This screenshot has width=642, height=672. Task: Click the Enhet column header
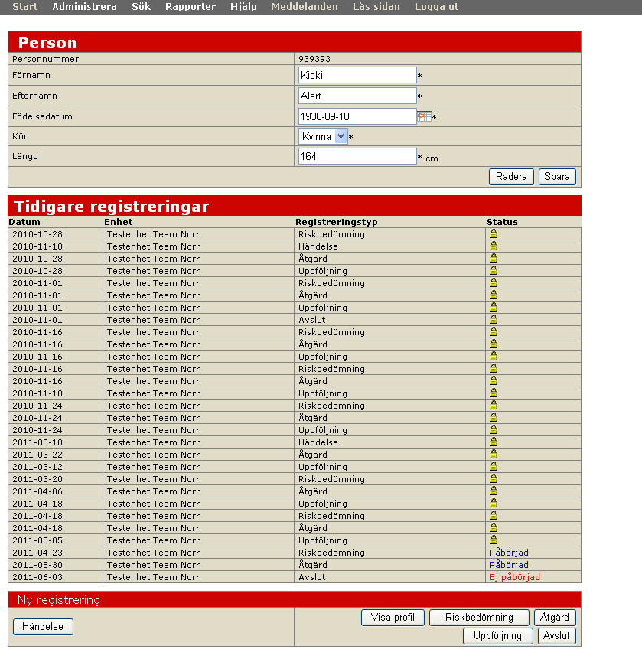(x=119, y=222)
